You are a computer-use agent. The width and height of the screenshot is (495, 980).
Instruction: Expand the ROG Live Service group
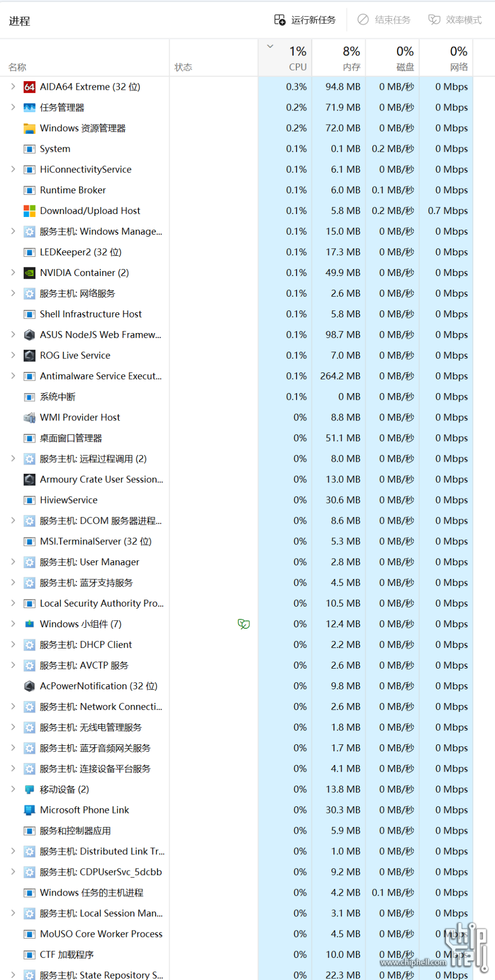click(x=13, y=356)
